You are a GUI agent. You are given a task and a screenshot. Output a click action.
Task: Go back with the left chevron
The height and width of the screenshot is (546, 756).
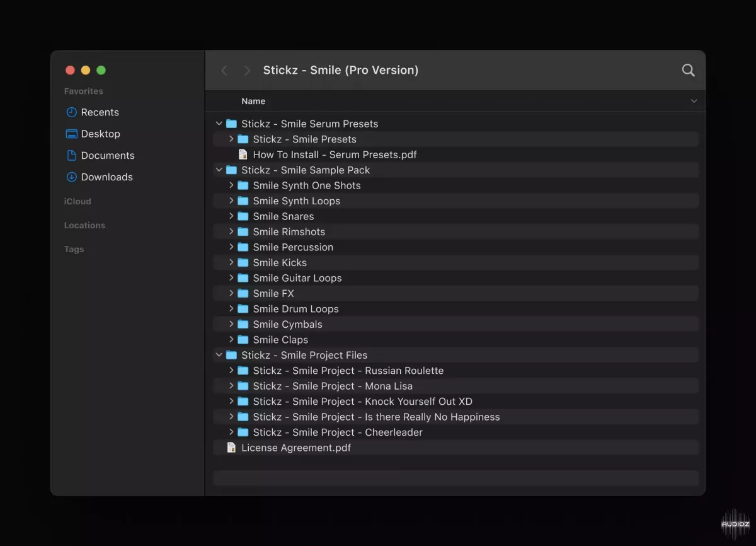coord(224,70)
